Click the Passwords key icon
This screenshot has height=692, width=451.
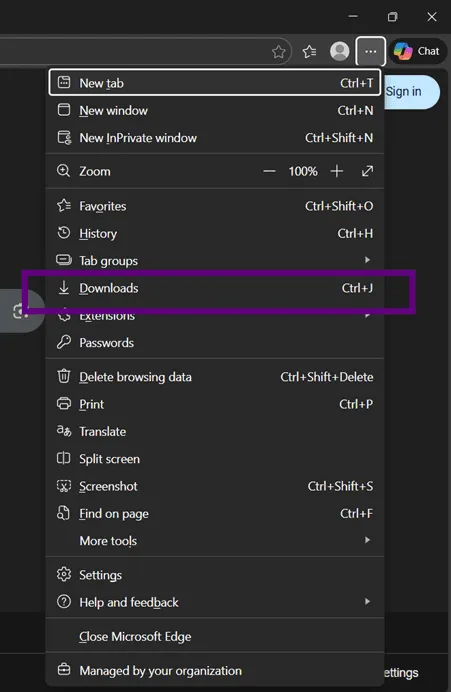(64, 342)
